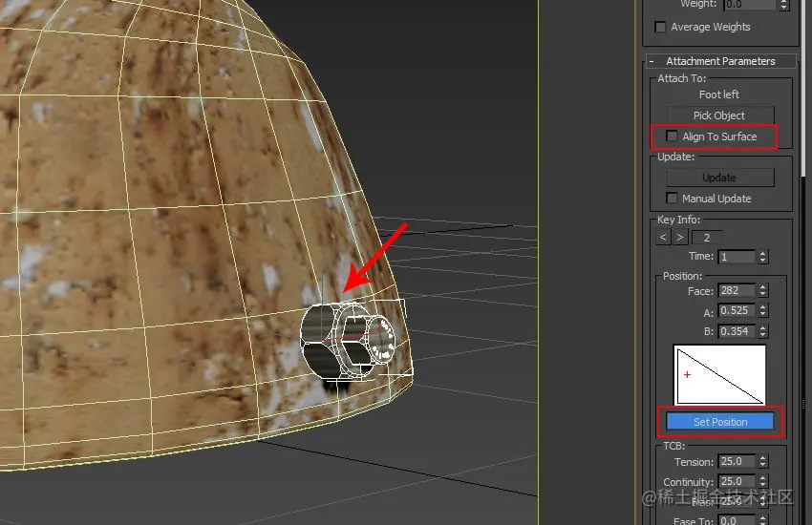Screen dimensions: 812x525
Task: Click the Set Position button
Action: 720,422
